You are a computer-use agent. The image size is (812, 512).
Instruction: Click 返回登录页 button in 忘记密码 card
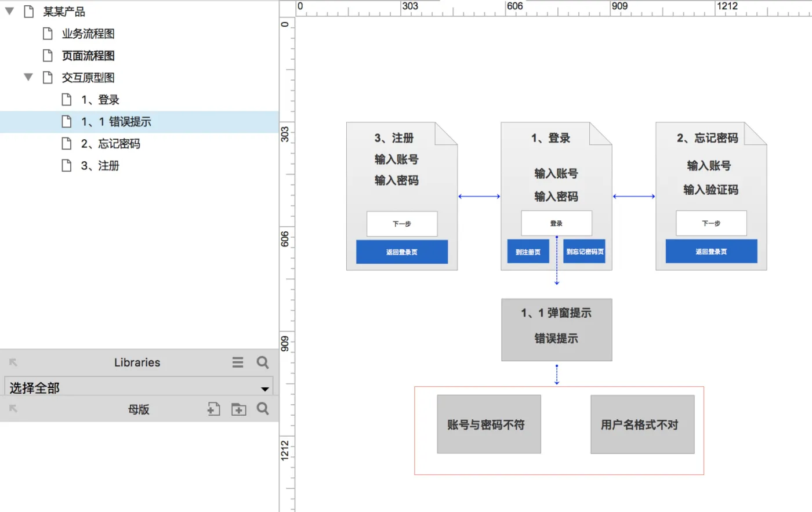(711, 252)
